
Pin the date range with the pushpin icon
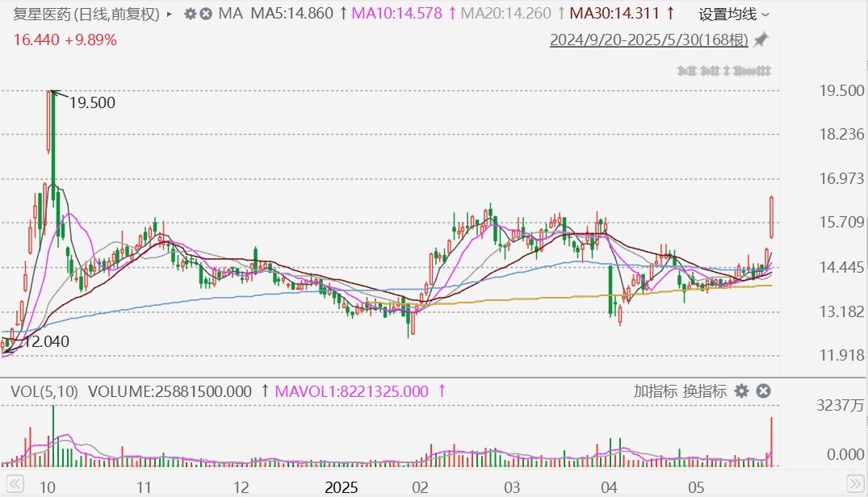761,40
